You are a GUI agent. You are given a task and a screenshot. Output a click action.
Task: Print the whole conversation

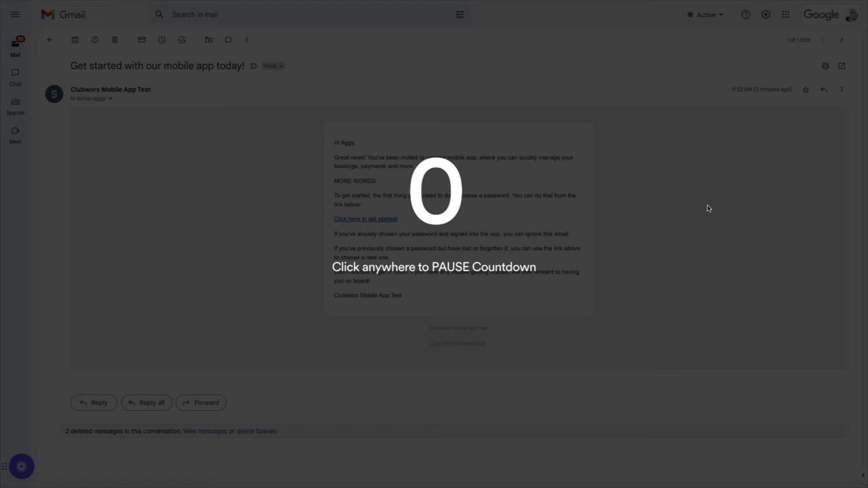click(825, 66)
